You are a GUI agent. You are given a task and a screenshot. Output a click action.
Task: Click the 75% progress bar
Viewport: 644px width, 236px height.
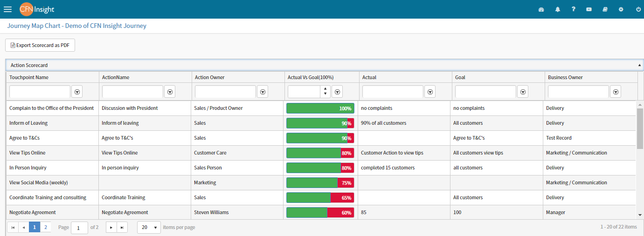pos(320,182)
